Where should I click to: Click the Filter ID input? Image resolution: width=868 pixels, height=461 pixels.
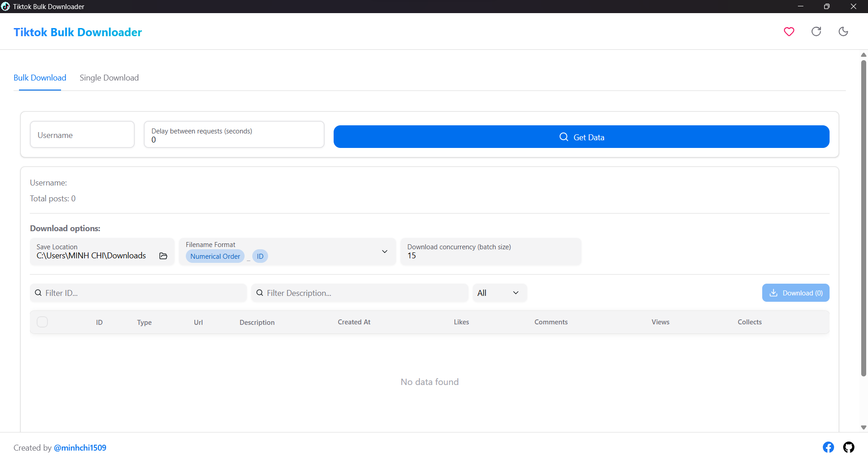pos(138,293)
